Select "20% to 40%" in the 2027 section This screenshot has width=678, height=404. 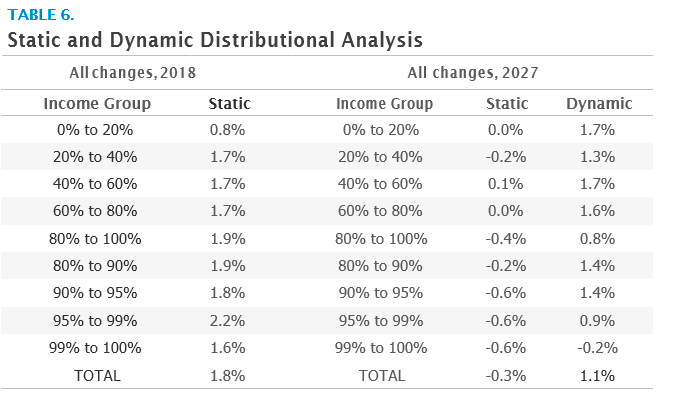(x=384, y=157)
